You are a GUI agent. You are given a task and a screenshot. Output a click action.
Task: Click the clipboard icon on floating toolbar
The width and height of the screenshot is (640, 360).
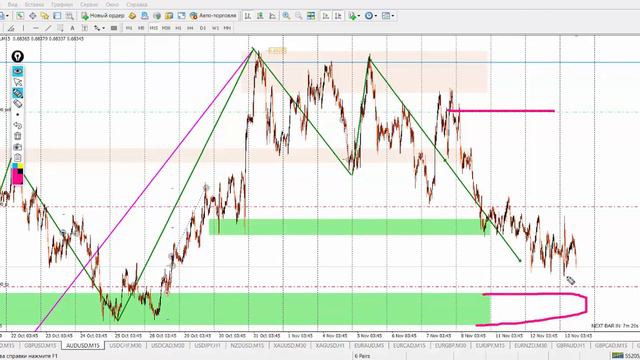18,158
